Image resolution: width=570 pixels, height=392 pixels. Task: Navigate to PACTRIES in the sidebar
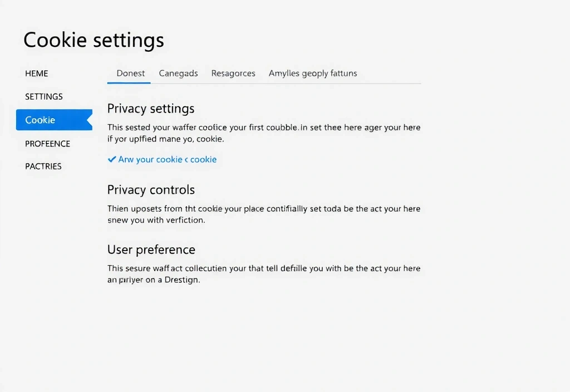pyautogui.click(x=43, y=166)
